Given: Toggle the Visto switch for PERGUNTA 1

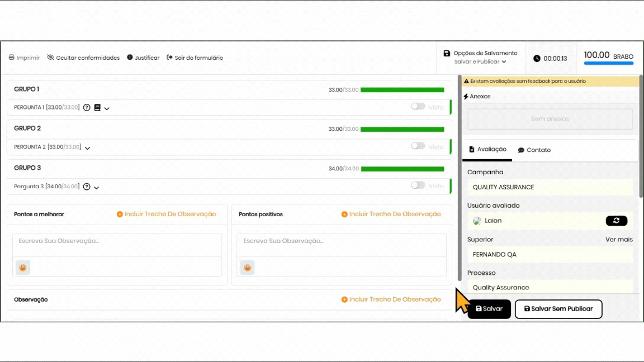Looking at the screenshot, I should (418, 106).
